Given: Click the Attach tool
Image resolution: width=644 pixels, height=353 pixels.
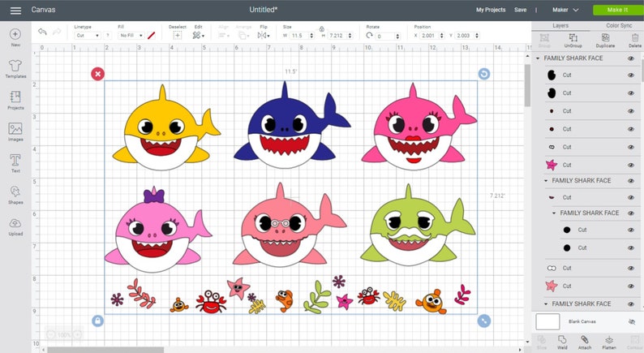Looking at the screenshot, I should (585, 342).
